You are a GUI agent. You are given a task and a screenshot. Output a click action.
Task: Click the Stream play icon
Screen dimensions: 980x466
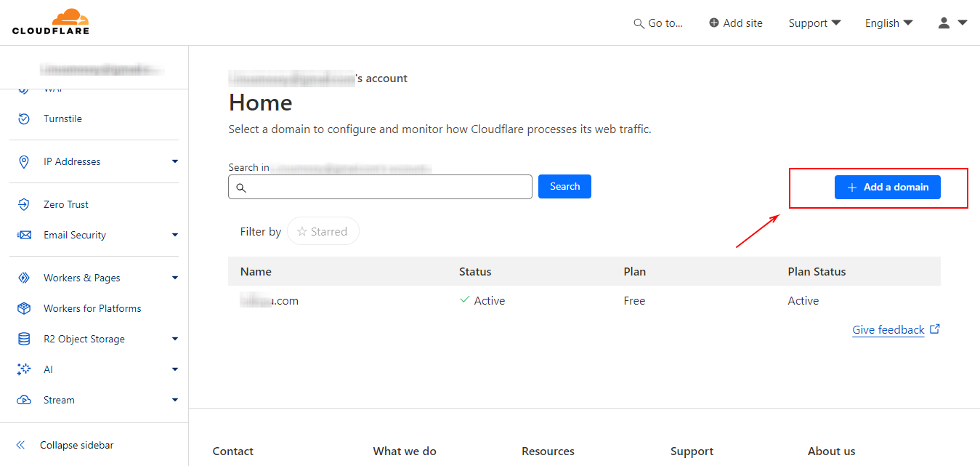click(x=24, y=400)
